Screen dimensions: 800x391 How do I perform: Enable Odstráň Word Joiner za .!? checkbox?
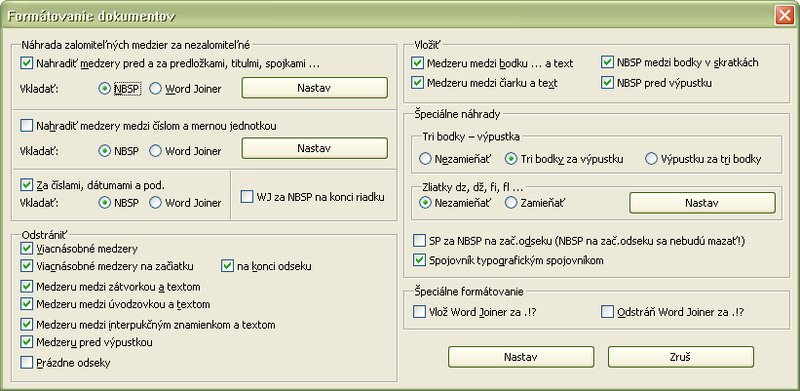[x=607, y=311]
